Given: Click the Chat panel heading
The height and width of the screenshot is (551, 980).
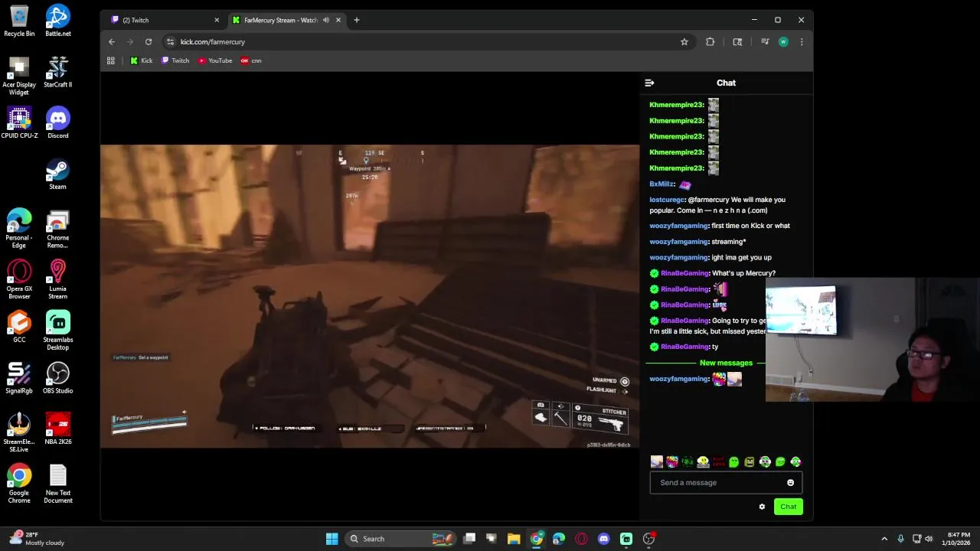Looking at the screenshot, I should (726, 83).
